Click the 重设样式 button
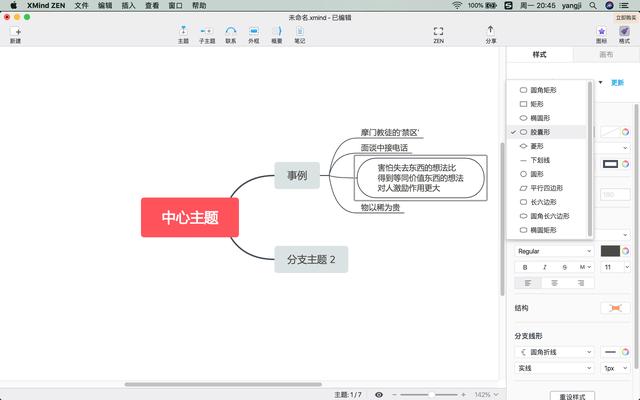Viewport: 640px width, 400px height. click(572, 396)
